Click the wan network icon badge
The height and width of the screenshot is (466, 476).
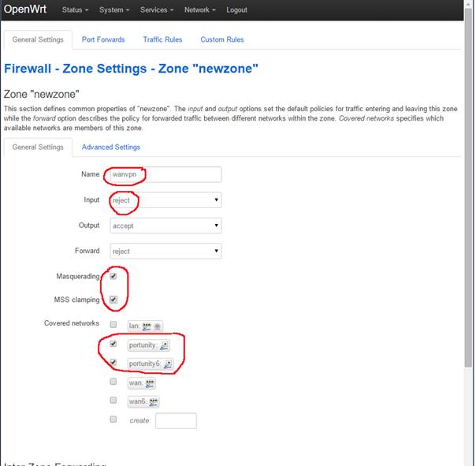pos(150,383)
